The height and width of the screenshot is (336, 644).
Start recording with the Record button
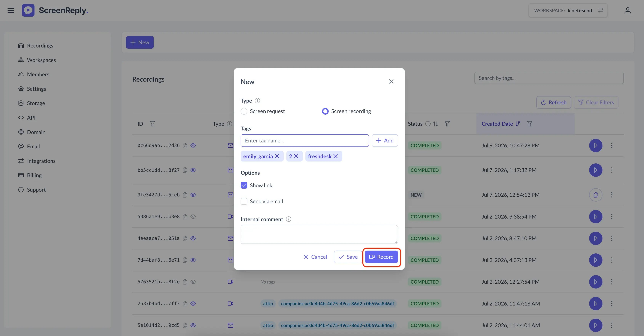point(381,257)
